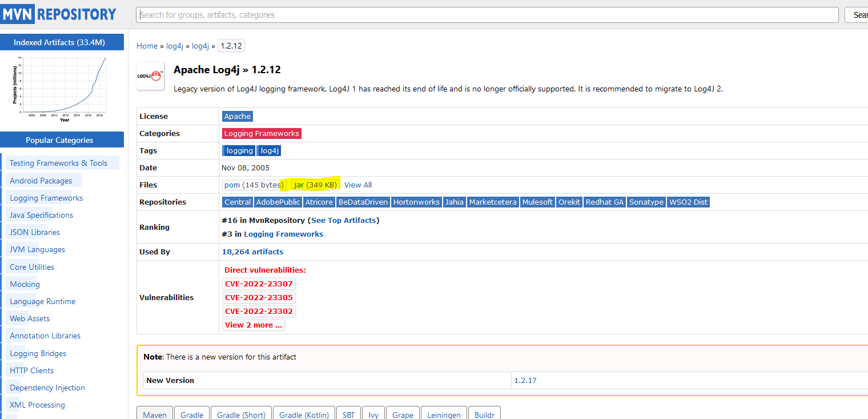Viewport: 868px width, 419px height.
Task: Open Web Assets category
Action: coord(30,318)
